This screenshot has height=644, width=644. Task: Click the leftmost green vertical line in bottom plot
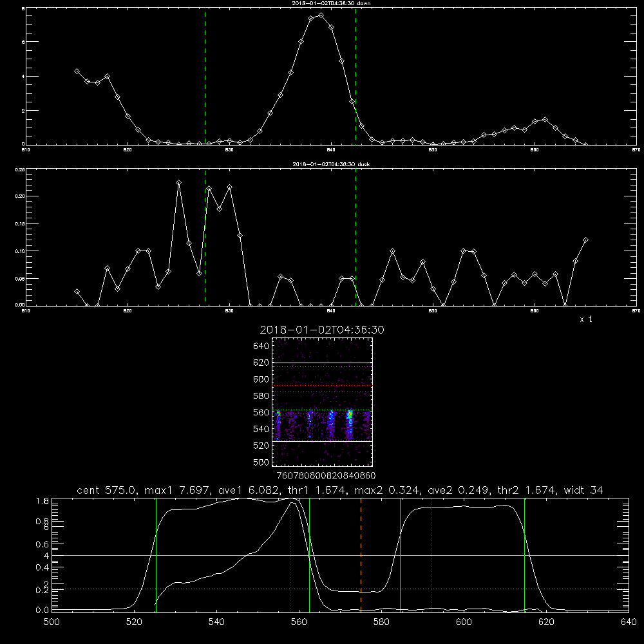click(x=156, y=554)
